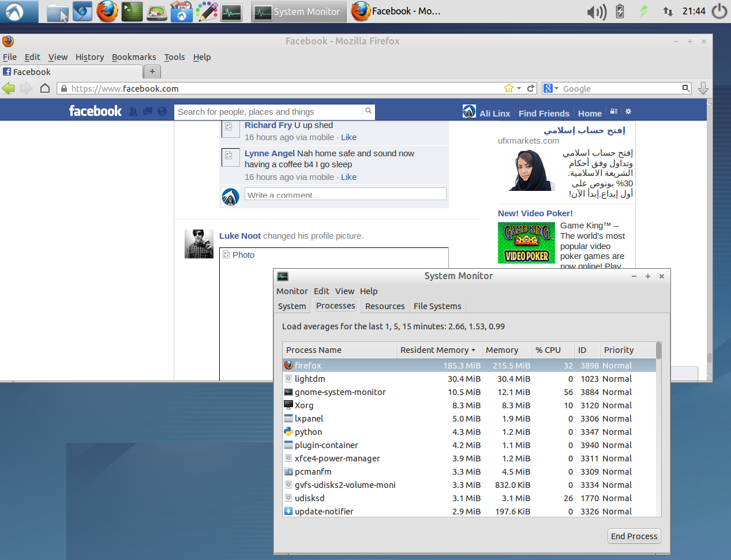Open the panel application menu launcher
Viewport: 731px width, 560px height.
(15, 11)
